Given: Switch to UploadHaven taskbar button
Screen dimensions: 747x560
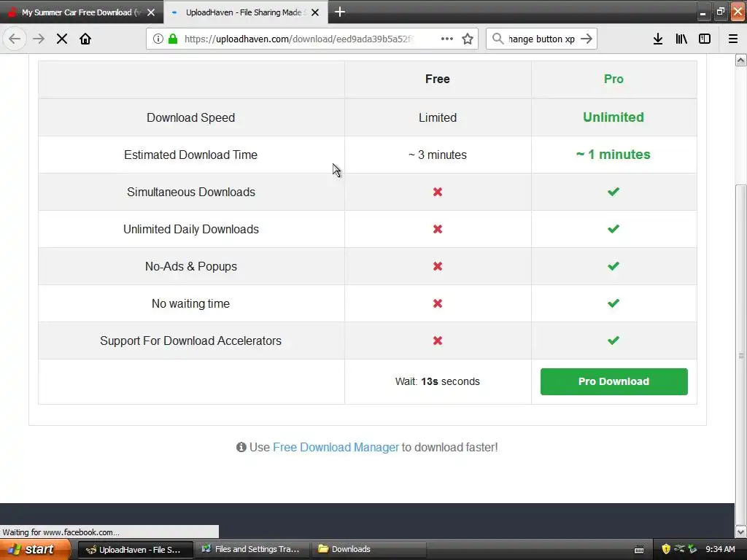Looking at the screenshot, I should [135, 550].
